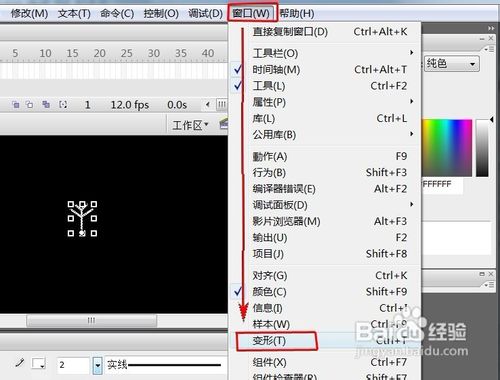
Task: Click stroke height field showing 2
Action: pos(73,365)
